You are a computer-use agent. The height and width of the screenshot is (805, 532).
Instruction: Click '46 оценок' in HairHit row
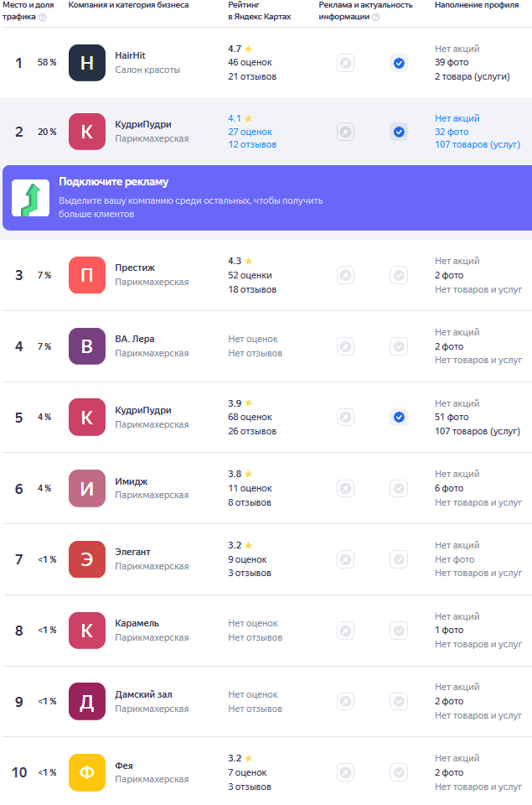(250, 63)
